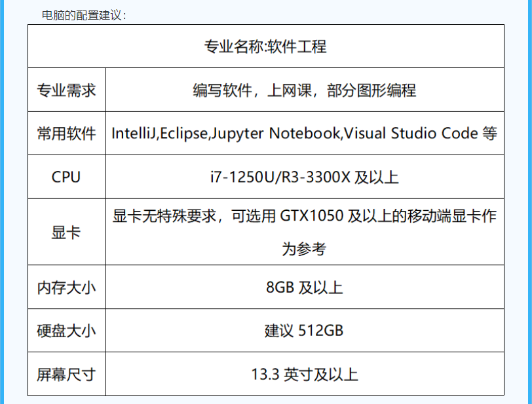Click the word IntelliJ in software list
The image size is (532, 404).
click(x=134, y=134)
